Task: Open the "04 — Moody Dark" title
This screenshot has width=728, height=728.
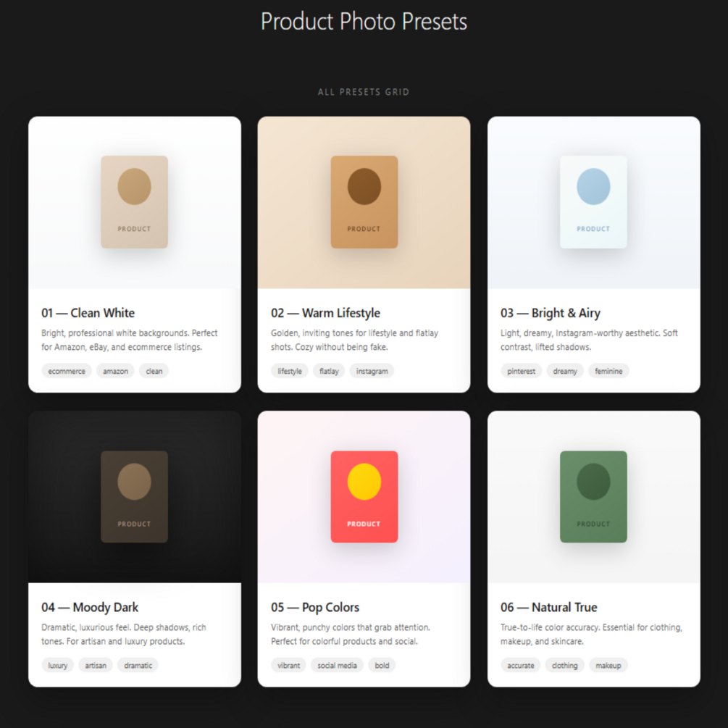Action: tap(90, 607)
